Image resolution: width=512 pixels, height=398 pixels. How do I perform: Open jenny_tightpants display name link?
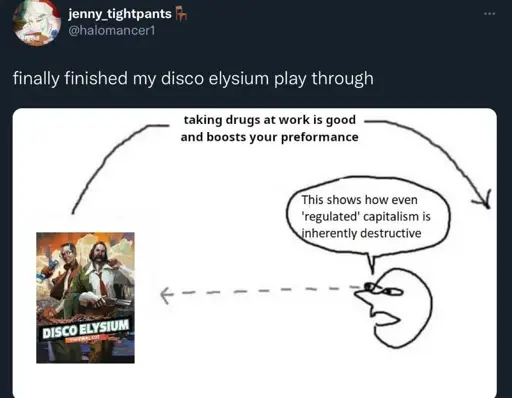[x=120, y=14]
